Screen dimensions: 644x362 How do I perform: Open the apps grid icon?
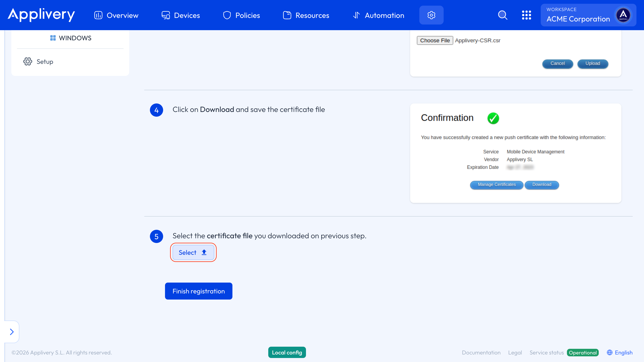click(x=526, y=15)
